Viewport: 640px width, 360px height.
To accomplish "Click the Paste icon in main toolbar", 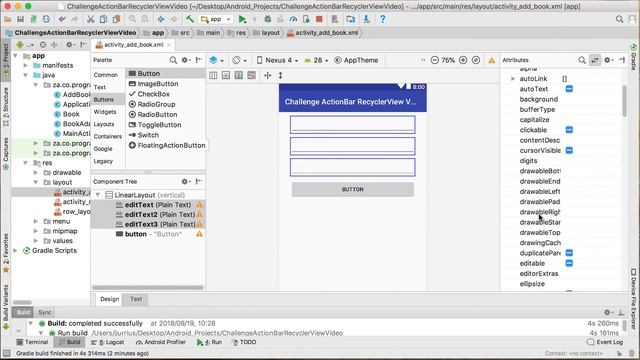I will point(117,19).
